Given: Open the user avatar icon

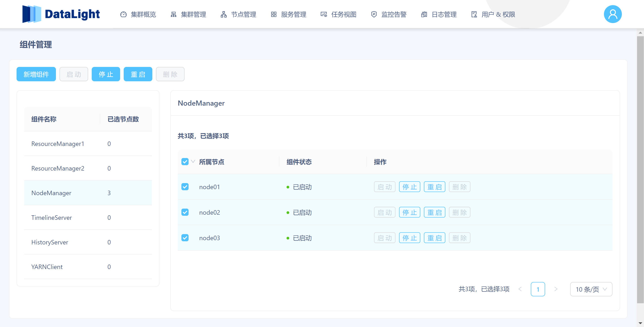Looking at the screenshot, I should (x=612, y=14).
